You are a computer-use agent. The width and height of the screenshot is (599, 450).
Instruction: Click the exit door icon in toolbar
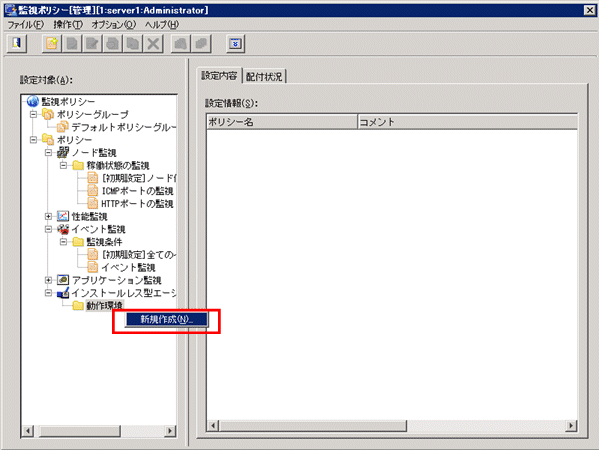17,43
